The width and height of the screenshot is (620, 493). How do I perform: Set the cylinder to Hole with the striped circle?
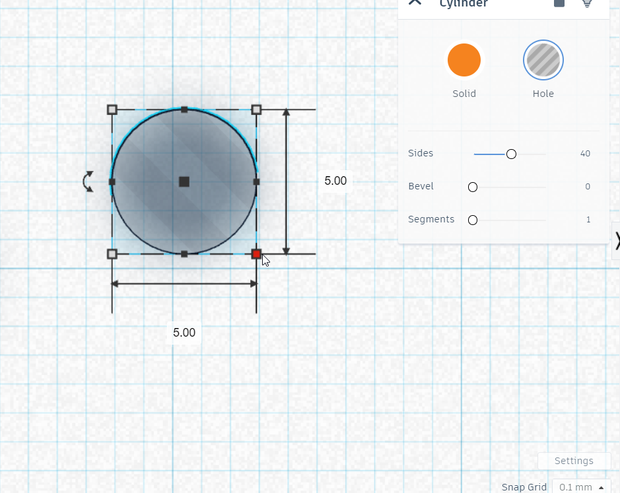coord(543,60)
